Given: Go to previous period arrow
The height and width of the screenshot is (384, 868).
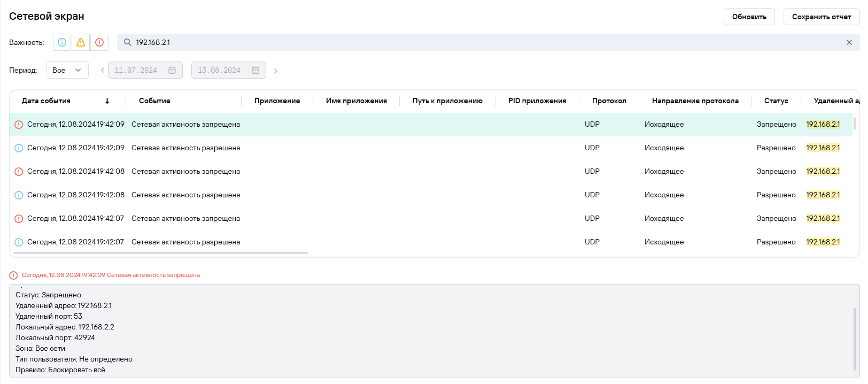Looking at the screenshot, I should click(103, 70).
